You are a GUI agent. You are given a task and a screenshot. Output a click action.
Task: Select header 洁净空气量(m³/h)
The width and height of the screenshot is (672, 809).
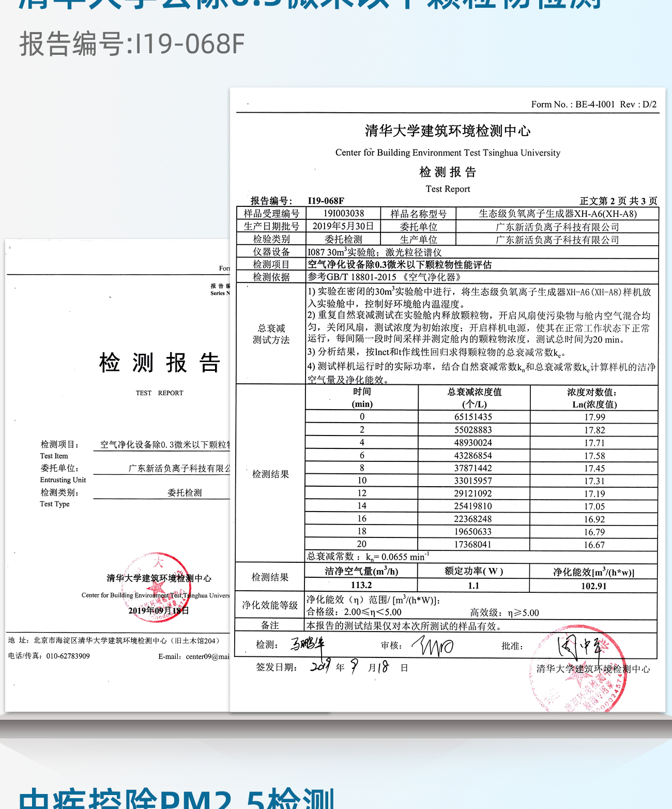pyautogui.click(x=361, y=571)
